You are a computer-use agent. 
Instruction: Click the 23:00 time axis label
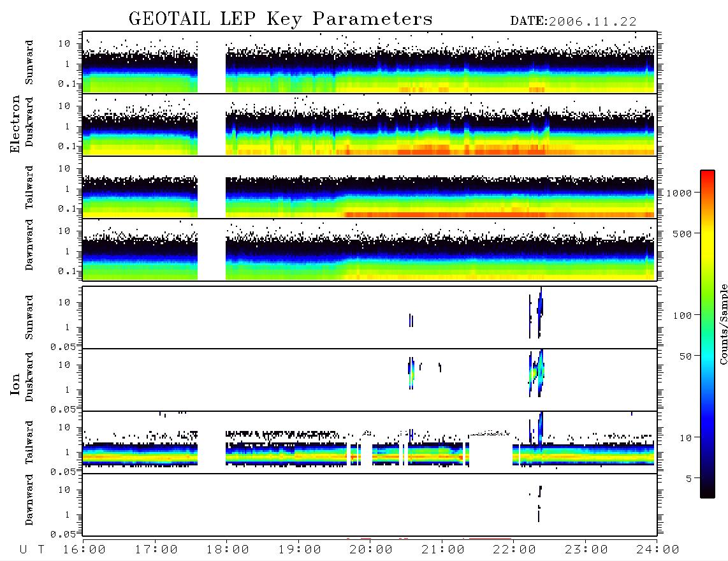tap(586, 550)
